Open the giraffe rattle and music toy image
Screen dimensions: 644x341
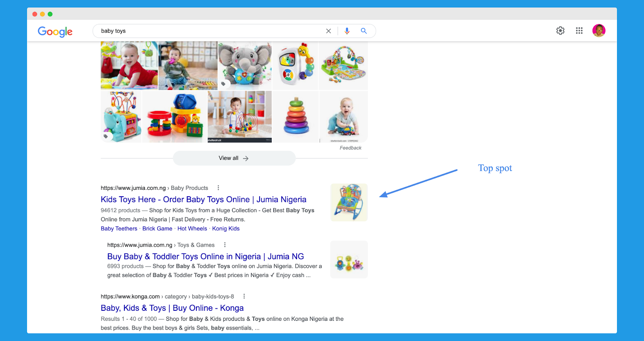(295, 65)
